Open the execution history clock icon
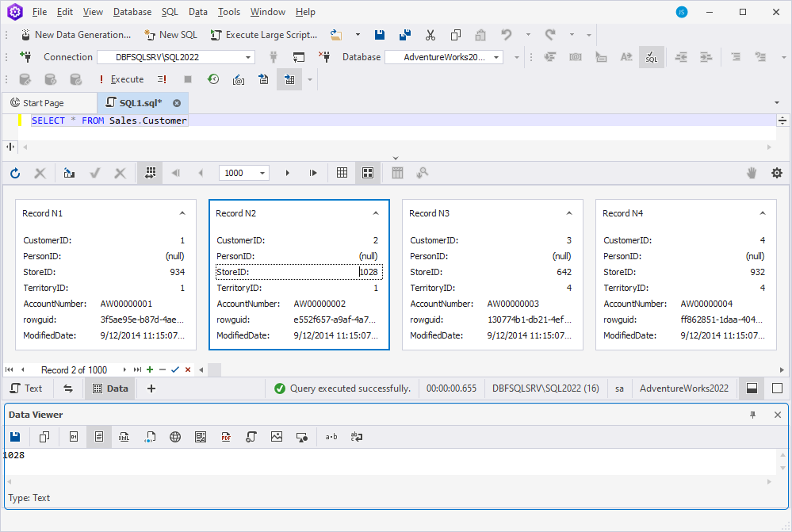The width and height of the screenshot is (792, 532). pyautogui.click(x=213, y=79)
